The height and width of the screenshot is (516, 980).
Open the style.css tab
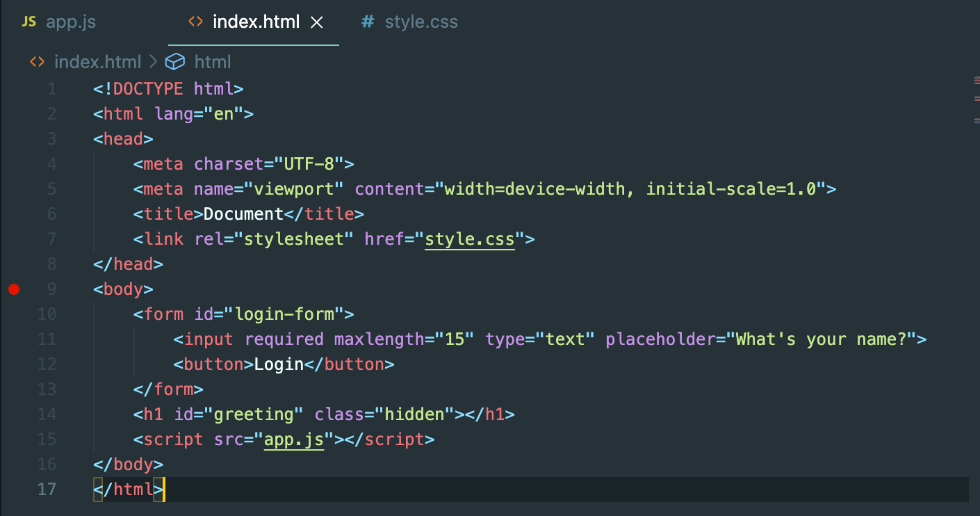click(x=421, y=22)
